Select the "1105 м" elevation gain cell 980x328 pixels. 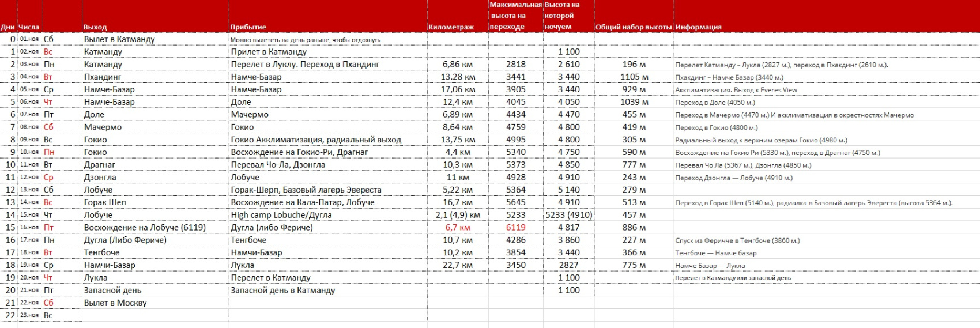click(x=634, y=77)
